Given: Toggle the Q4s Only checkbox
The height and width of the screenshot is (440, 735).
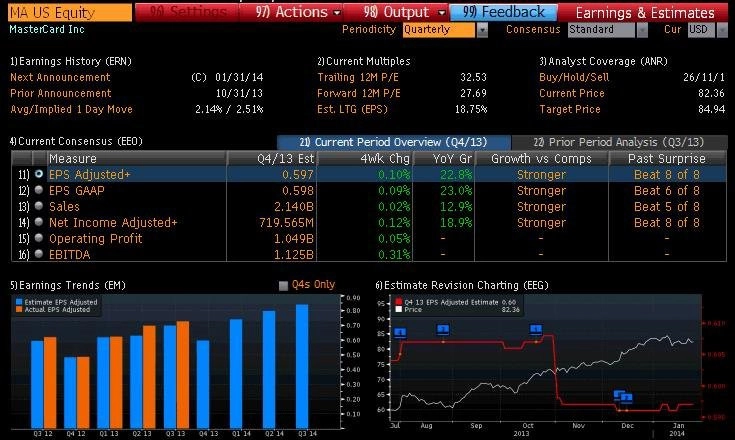Looking at the screenshot, I should pyautogui.click(x=283, y=285).
